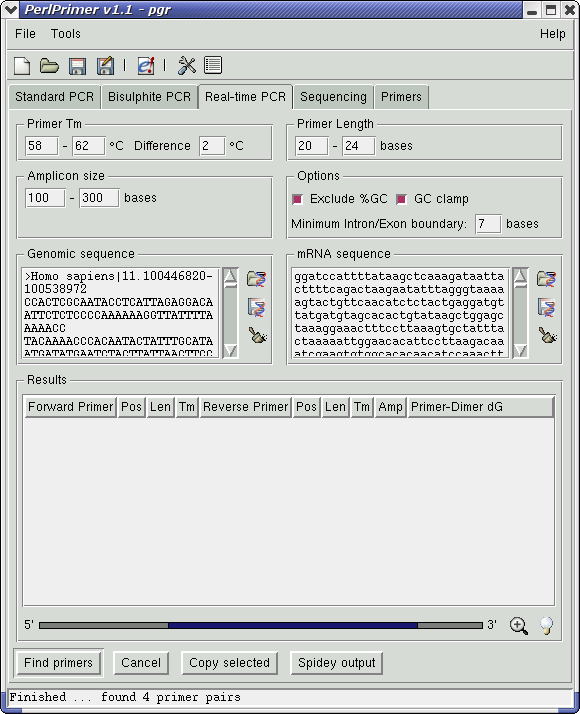Click the magnifier zoom icon beside sequence bar
The image size is (580, 714).
click(x=519, y=626)
